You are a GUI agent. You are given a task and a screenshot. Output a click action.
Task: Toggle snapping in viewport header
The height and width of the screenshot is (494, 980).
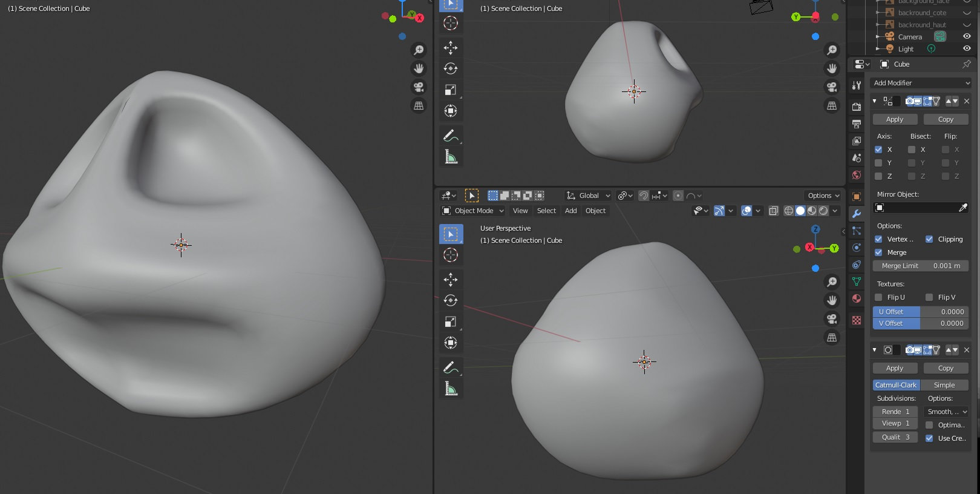click(644, 196)
